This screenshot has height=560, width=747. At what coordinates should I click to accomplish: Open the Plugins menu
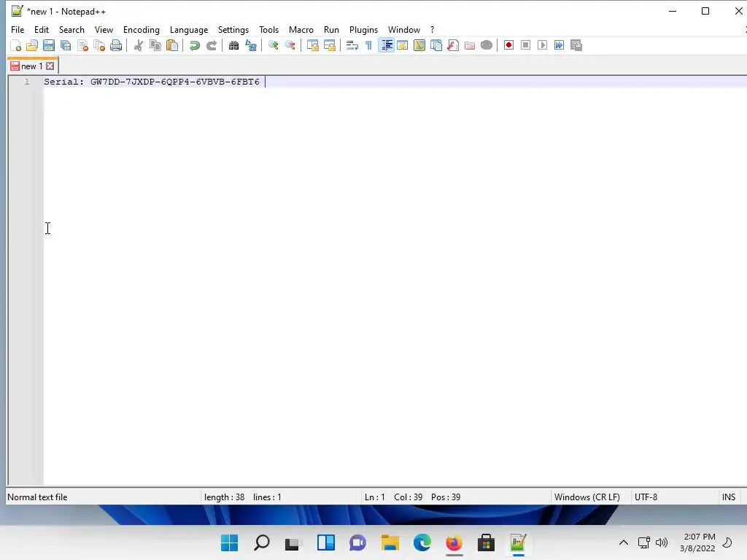pyautogui.click(x=363, y=29)
